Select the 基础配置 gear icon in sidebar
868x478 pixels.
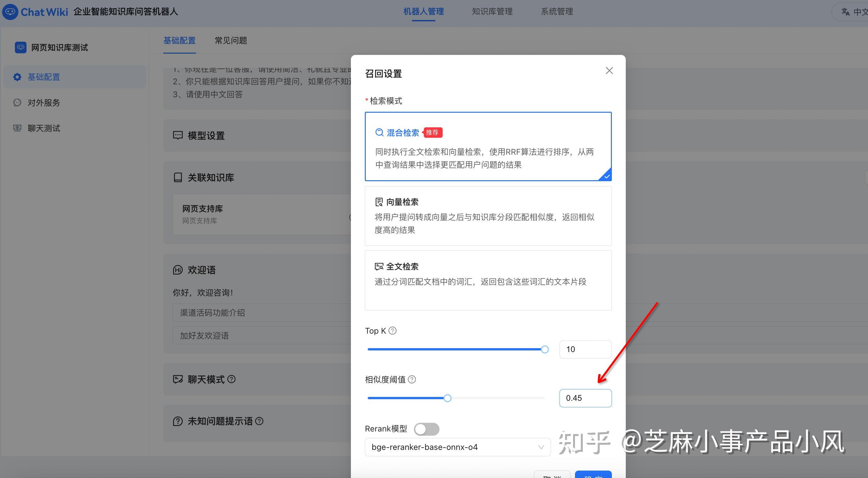pyautogui.click(x=17, y=77)
